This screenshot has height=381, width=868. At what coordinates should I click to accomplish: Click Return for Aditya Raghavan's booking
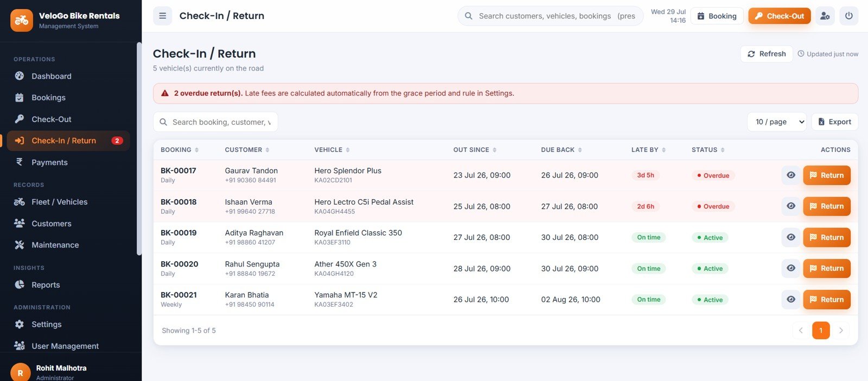[827, 237]
